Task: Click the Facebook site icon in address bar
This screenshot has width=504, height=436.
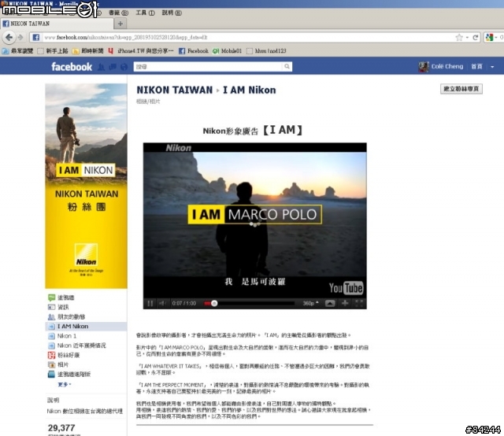Action: coord(36,37)
